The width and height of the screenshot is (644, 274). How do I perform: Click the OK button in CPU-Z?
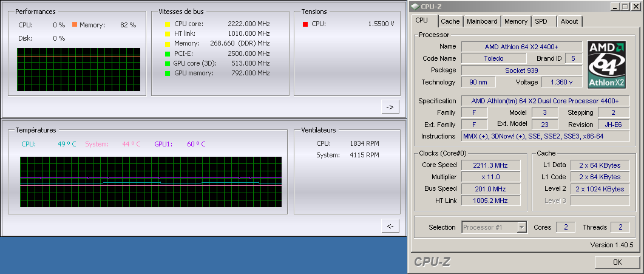click(x=617, y=262)
